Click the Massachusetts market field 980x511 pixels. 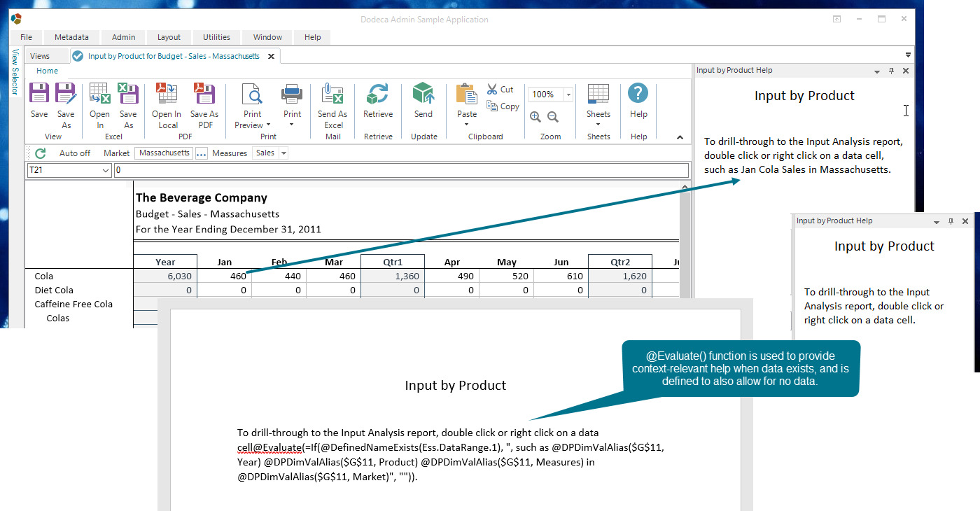pos(164,153)
